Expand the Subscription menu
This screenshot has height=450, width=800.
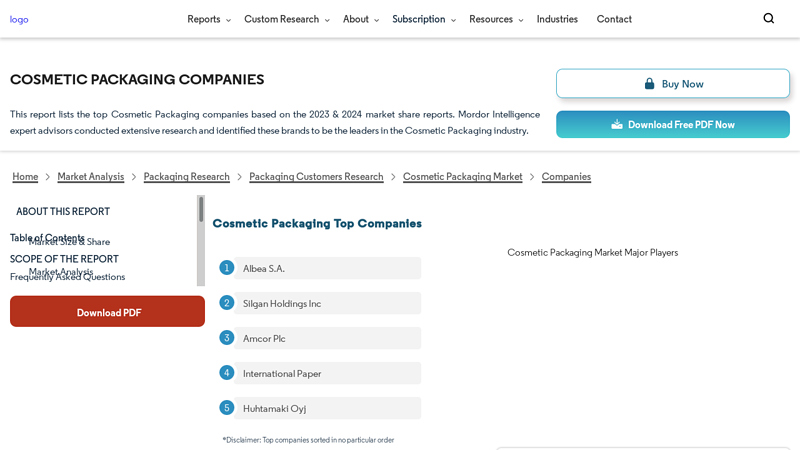tap(423, 19)
